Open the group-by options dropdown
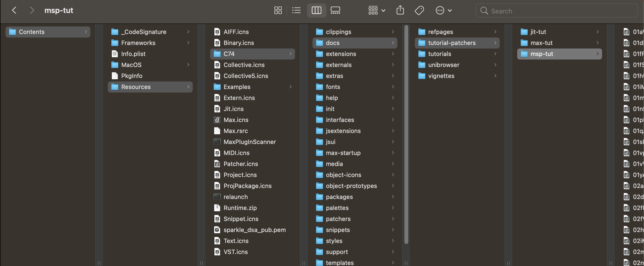This screenshot has height=266, width=644. (377, 10)
